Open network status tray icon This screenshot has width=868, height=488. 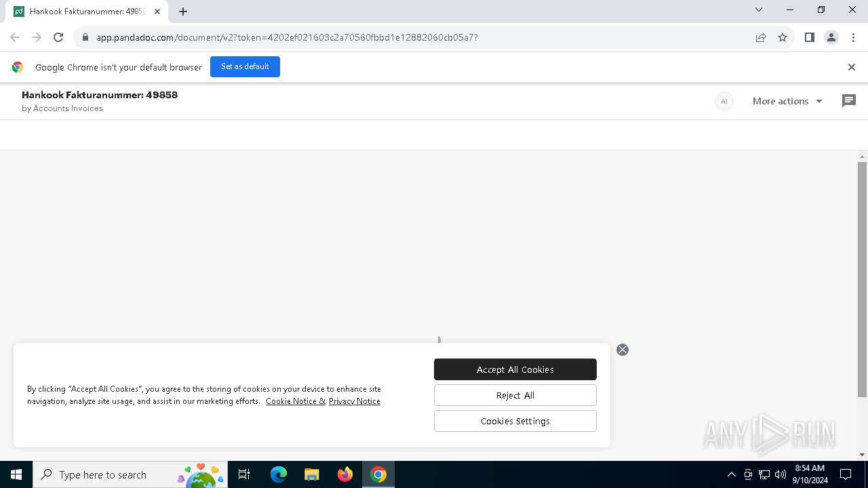pos(764,474)
